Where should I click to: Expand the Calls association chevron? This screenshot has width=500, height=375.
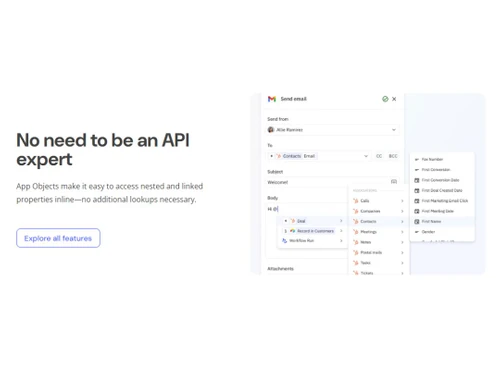402,201
